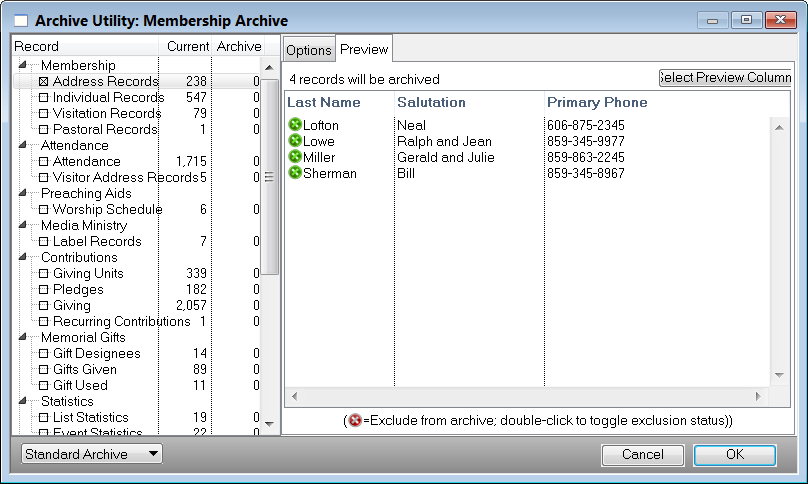808x484 pixels.
Task: Click the Cancel button
Action: (642, 455)
